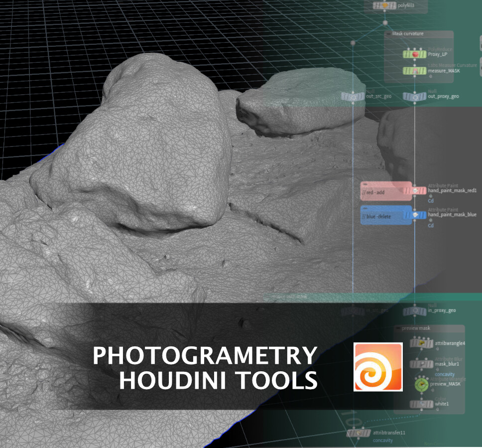This screenshot has width=482, height=448.
Task: Select the out_proxy_geo Null node
Action: (x=415, y=97)
